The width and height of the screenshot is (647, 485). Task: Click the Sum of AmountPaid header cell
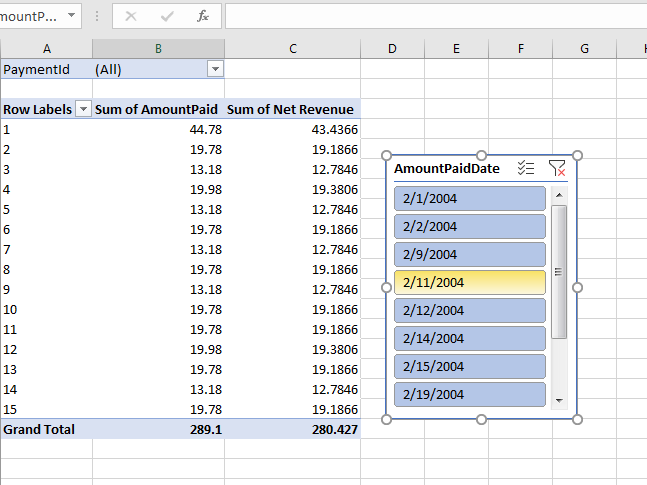[158, 109]
